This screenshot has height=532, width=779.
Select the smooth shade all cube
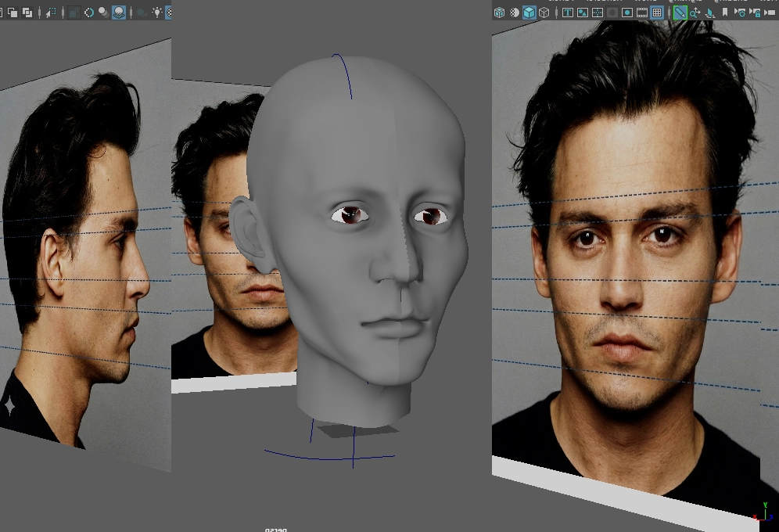(529, 13)
